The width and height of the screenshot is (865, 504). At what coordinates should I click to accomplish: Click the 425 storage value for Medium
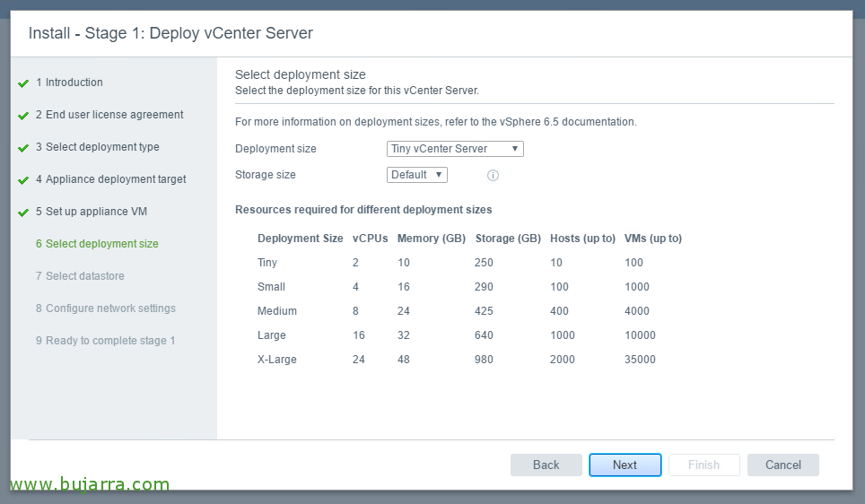tap(484, 311)
